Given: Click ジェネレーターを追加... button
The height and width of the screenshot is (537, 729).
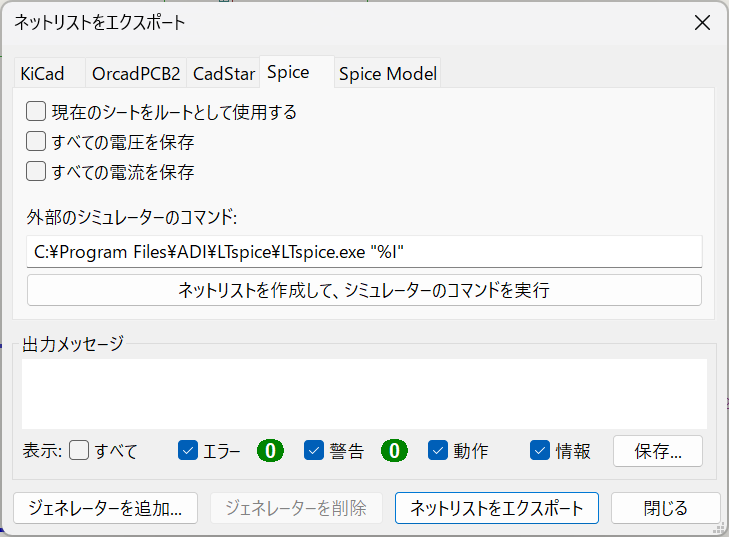Looking at the screenshot, I should 106,508.
